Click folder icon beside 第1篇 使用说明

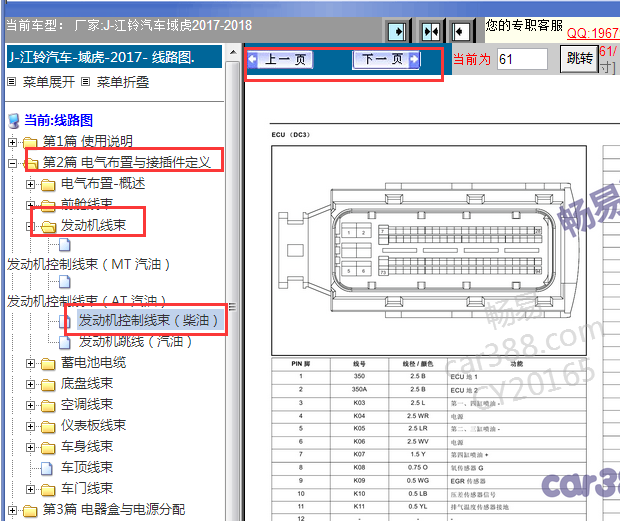click(x=30, y=142)
